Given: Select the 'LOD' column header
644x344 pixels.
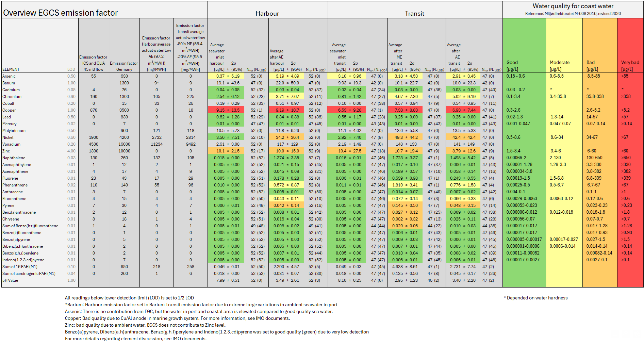Looking at the screenshot, I should click(x=71, y=69).
